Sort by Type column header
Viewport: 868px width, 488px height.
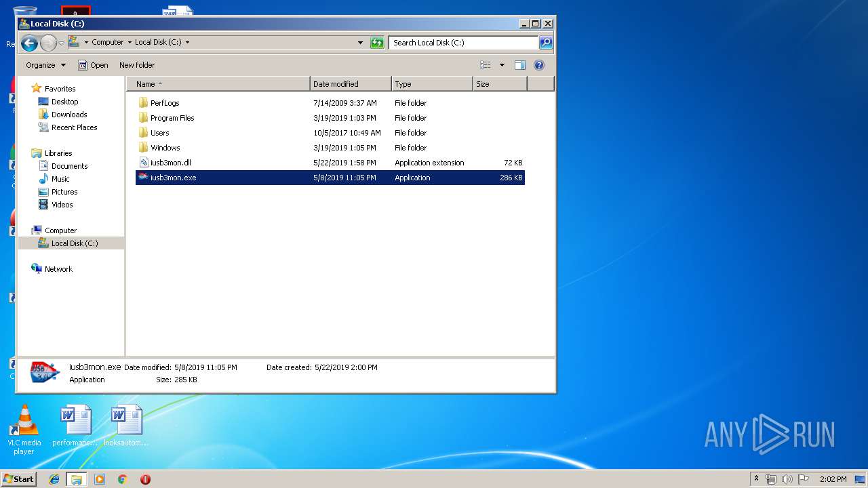point(433,84)
